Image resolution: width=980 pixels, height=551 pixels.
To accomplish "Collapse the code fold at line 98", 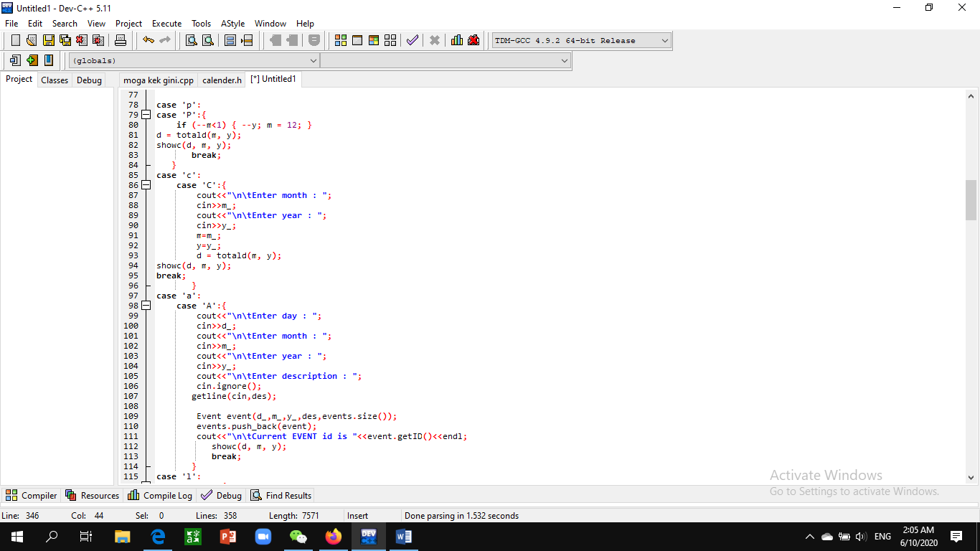I will coord(146,306).
